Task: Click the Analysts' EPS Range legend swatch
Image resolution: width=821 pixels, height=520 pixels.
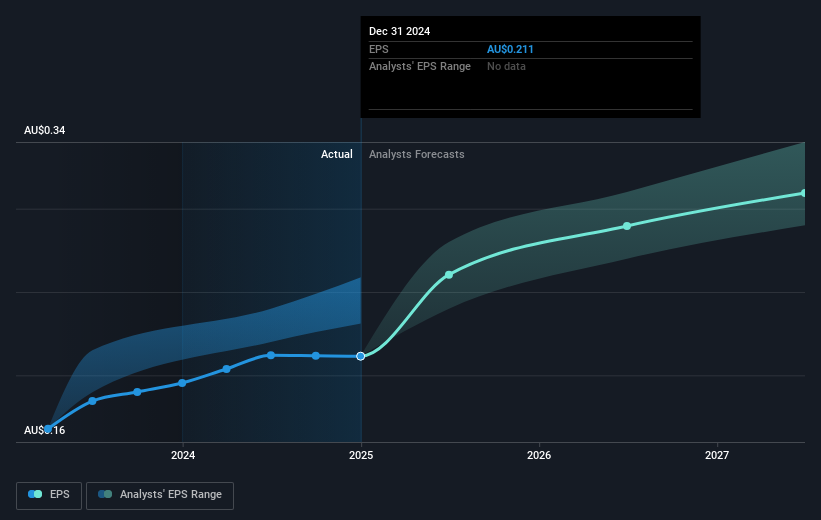Action: [x=105, y=494]
